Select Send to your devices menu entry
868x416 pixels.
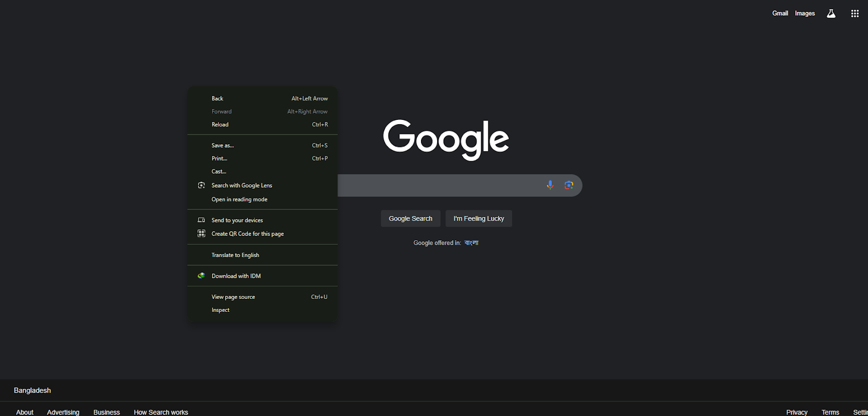(x=263, y=220)
